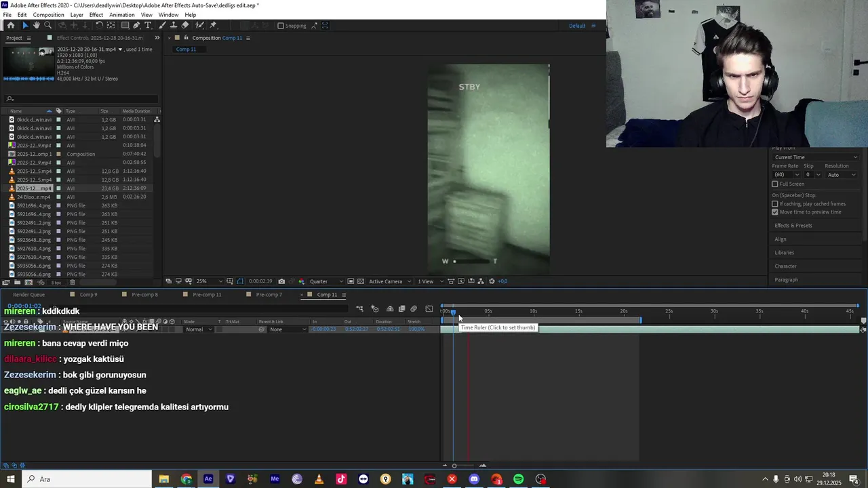Expand hidden panel tabs double chevron

[157, 38]
